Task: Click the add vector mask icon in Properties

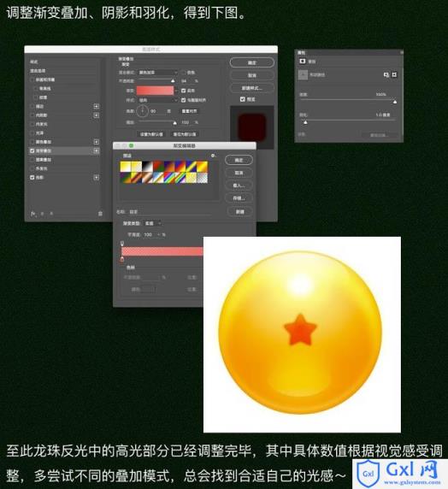Action: 394,75
